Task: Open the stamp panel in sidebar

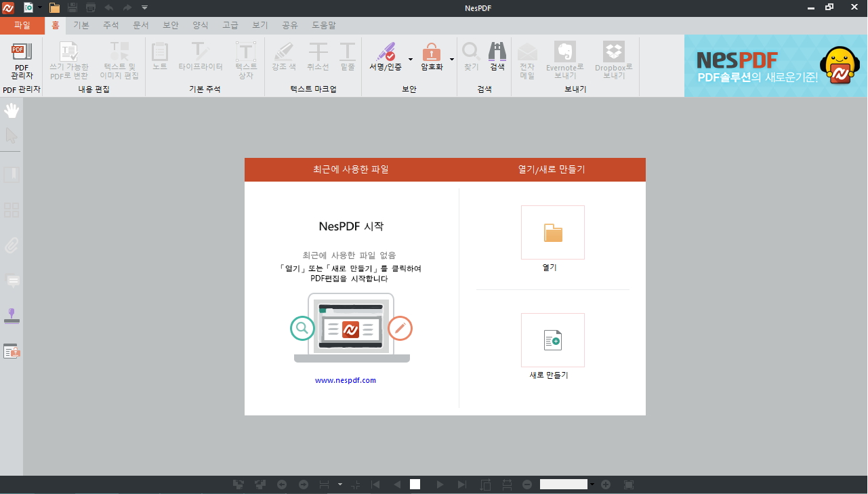Action: click(12, 316)
